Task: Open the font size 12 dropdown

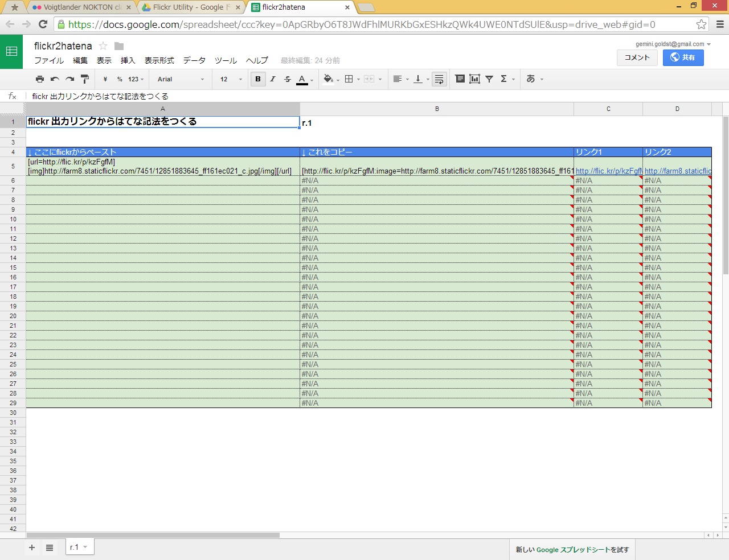Action: [231, 79]
